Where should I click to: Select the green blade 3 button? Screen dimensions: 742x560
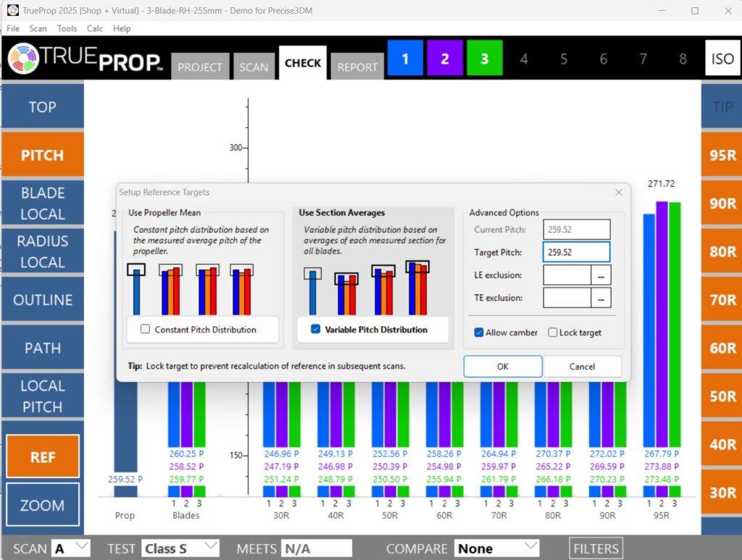pos(485,59)
